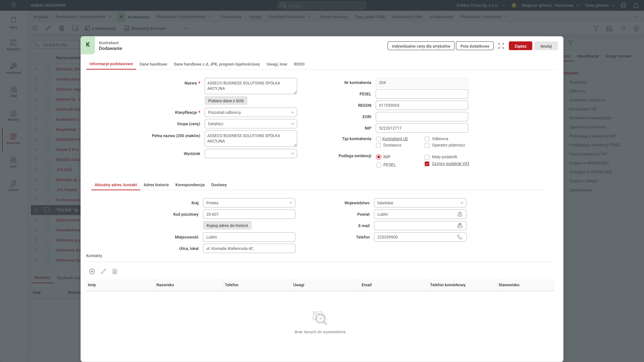The height and width of the screenshot is (362, 644).
Task: Click the trash icon under Kontakty
Action: (115, 271)
